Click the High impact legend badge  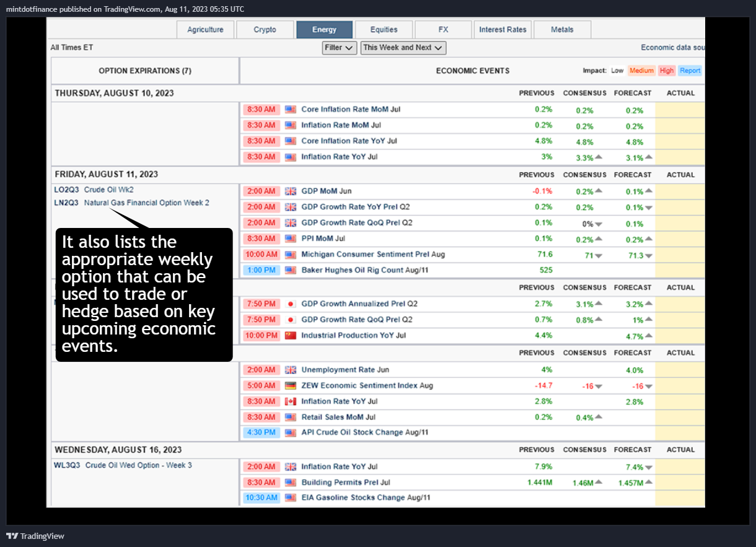click(667, 71)
